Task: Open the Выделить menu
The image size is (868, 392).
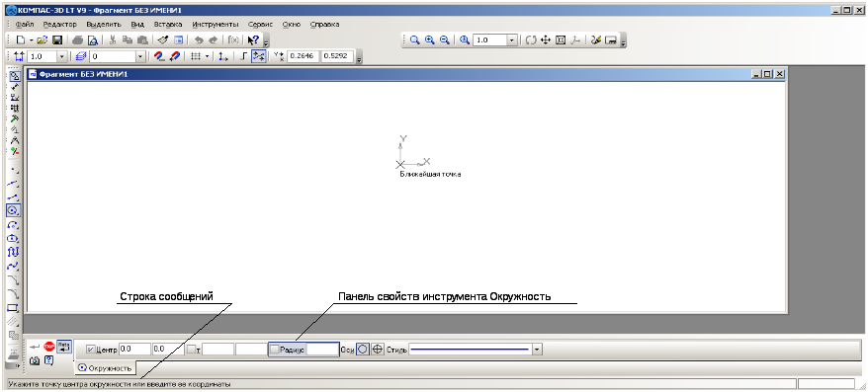Action: coord(104,25)
